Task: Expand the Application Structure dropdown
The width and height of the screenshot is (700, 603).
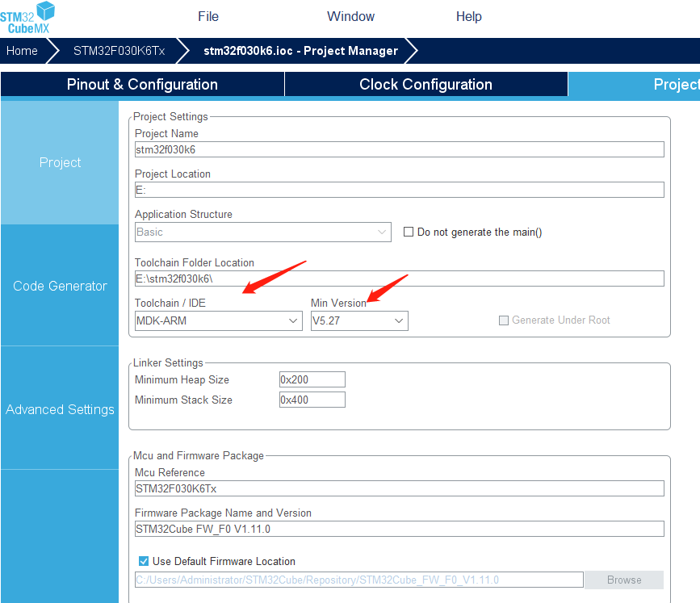Action: point(263,232)
